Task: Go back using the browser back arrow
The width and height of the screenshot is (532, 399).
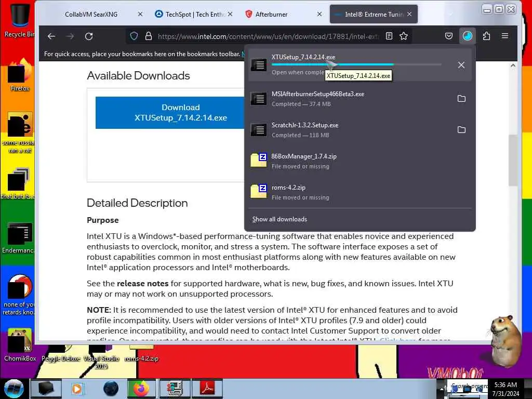Action: (x=51, y=36)
